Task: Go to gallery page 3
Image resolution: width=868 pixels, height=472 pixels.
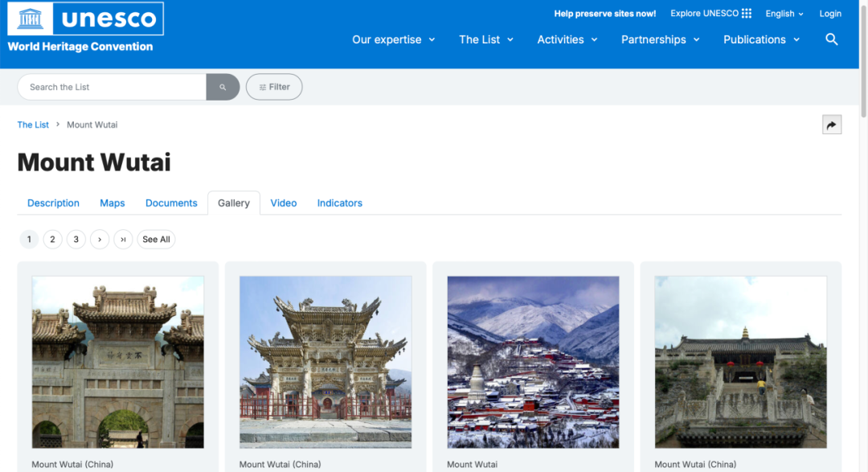Action: 76,240
